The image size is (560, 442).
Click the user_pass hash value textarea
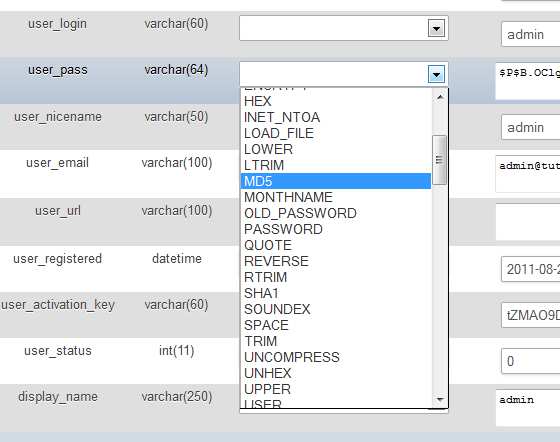pyautogui.click(x=528, y=81)
